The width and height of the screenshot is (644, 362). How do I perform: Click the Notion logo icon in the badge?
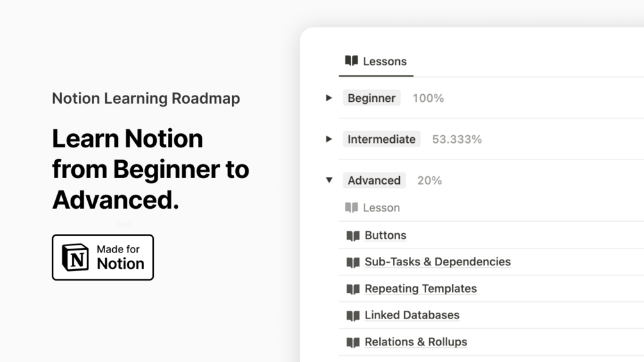coord(76,257)
